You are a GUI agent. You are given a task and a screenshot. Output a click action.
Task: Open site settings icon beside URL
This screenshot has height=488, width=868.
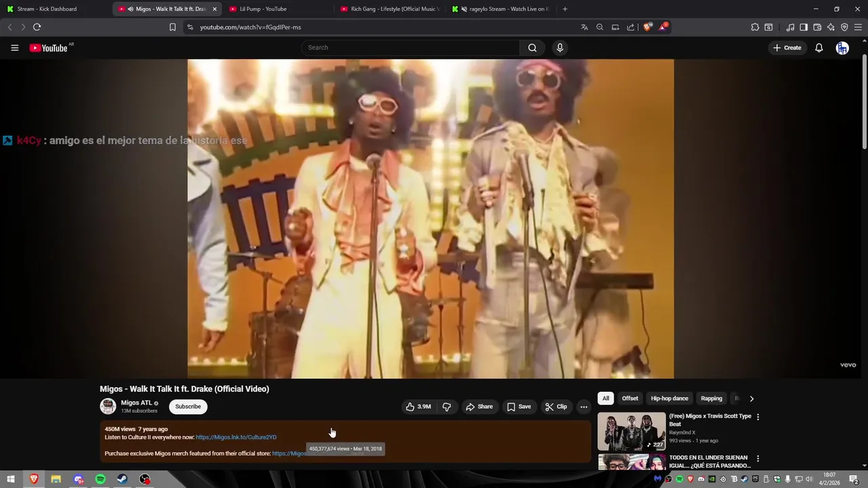[x=190, y=27]
